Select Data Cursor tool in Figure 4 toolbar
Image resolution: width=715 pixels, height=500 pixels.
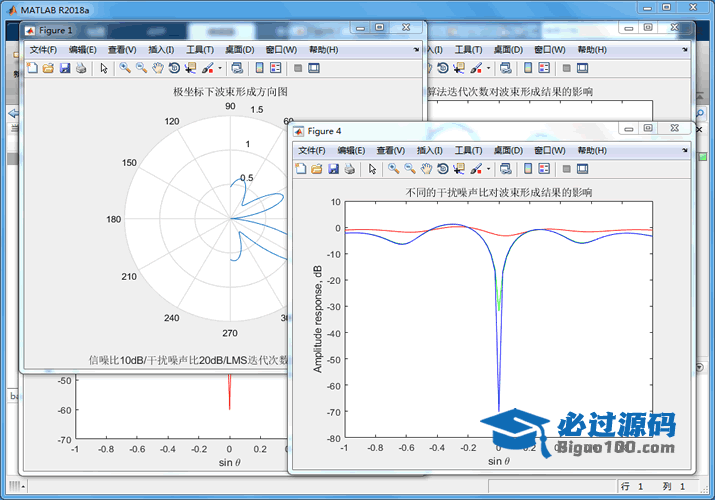pyautogui.click(x=459, y=169)
